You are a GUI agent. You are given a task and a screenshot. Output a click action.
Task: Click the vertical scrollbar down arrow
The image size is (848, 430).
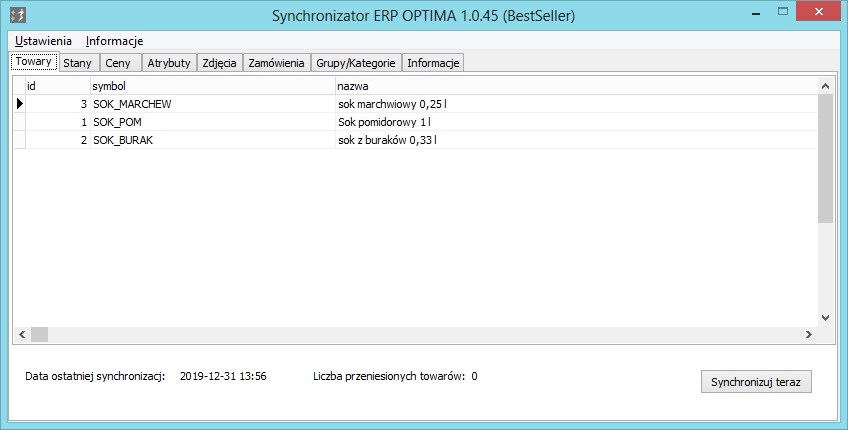pos(825,318)
